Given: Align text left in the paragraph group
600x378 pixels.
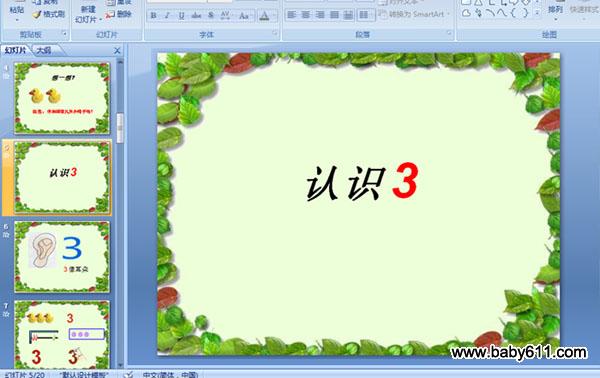Looking at the screenshot, I should point(292,15).
